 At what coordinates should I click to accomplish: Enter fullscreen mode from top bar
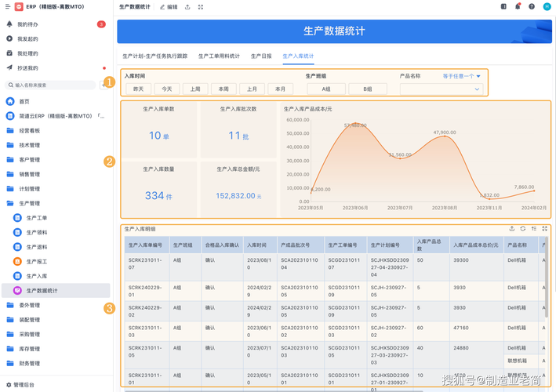click(x=201, y=7)
